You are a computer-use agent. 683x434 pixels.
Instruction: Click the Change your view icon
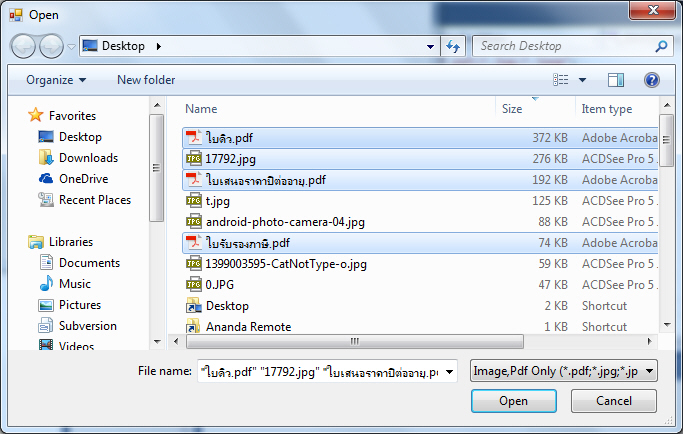pyautogui.click(x=561, y=80)
